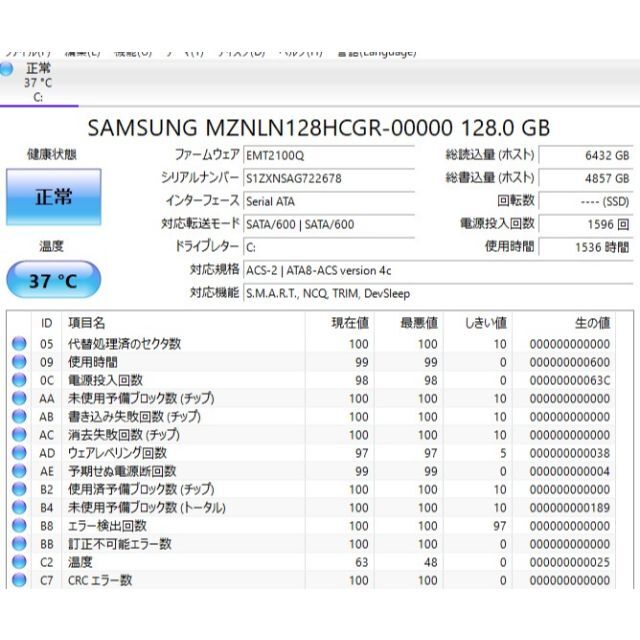
Task: Click the drive C: status orb at top
Action: coord(6,69)
